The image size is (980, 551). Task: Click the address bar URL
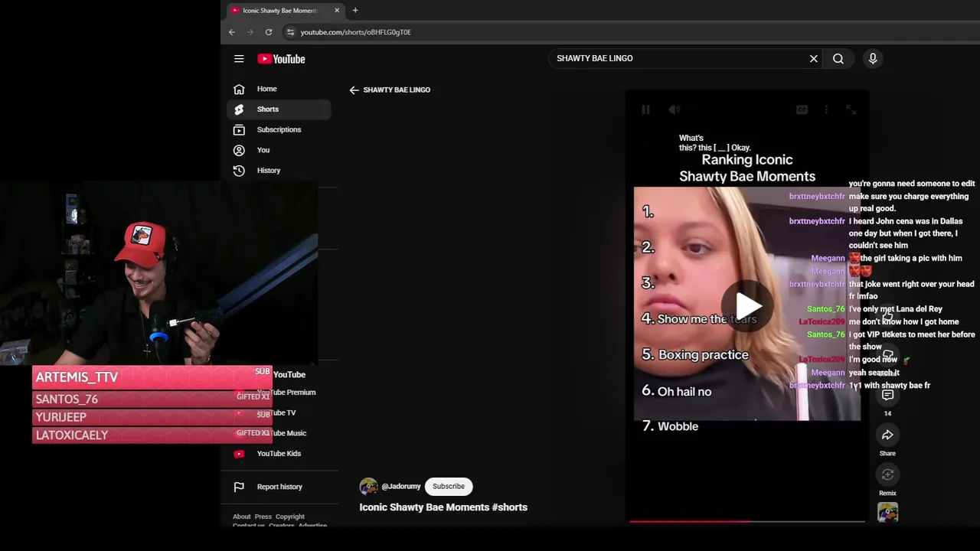(355, 32)
